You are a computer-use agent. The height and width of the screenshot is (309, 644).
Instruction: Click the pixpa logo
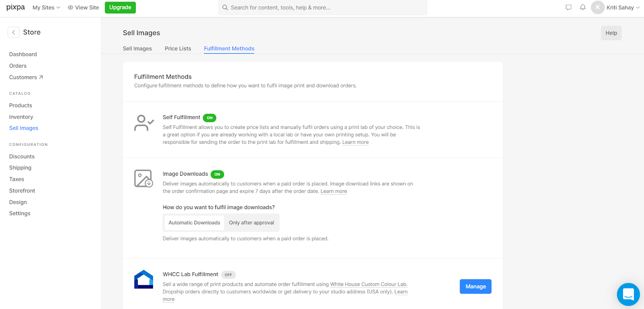point(16,7)
